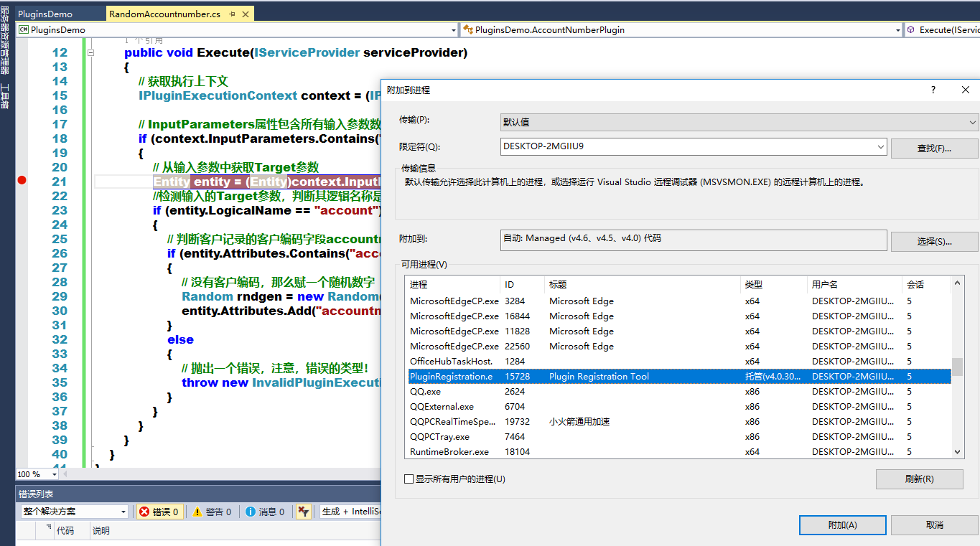This screenshot has width=980, height=546.
Task: Click the process list scrollbar thumb
Action: point(957,367)
